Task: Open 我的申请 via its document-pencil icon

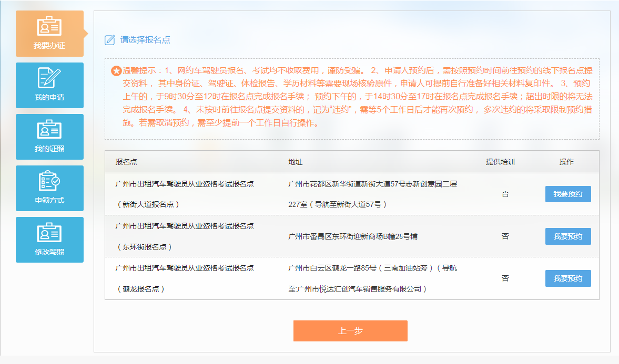Action: (49, 78)
